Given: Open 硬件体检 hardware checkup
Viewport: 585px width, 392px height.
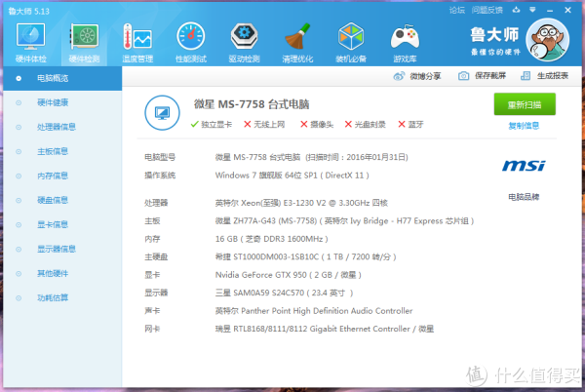Looking at the screenshot, I should click(x=30, y=42).
